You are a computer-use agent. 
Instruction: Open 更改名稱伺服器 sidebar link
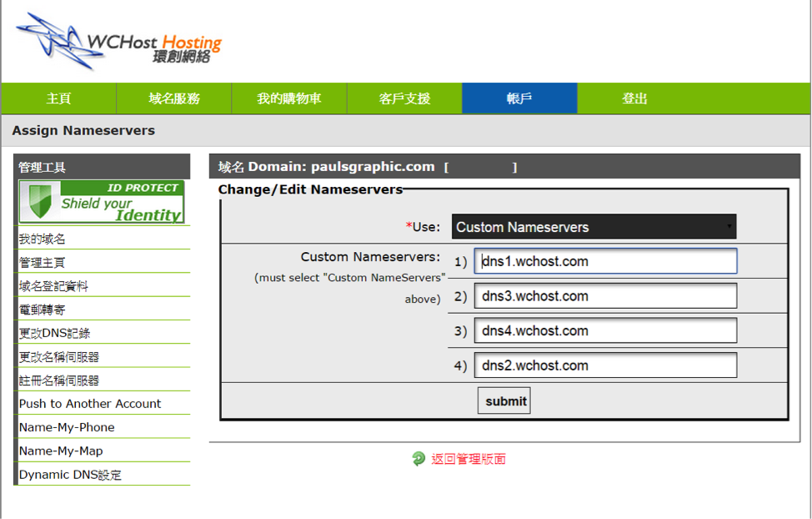[x=59, y=357]
